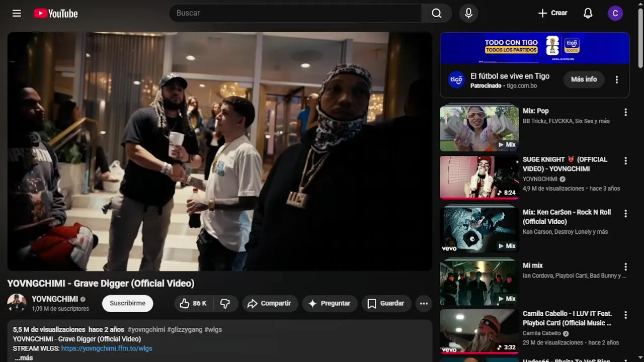
Task: Click the video title Grave Digger
Action: [101, 284]
